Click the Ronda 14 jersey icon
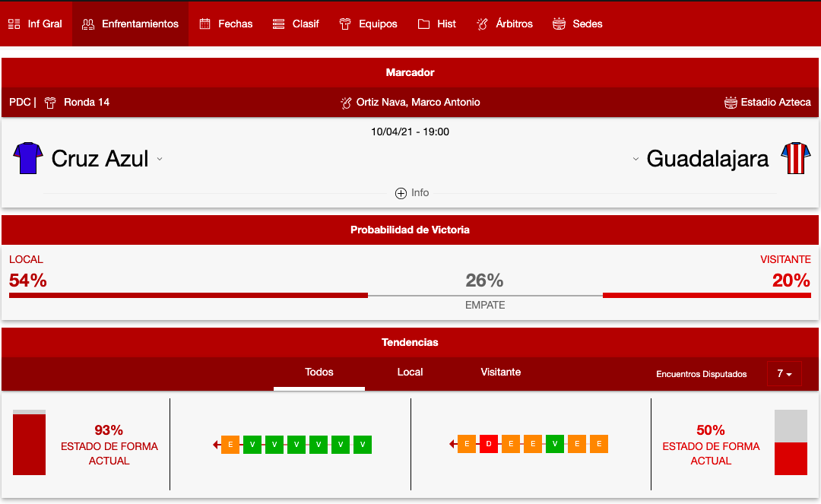The image size is (821, 504). pos(50,103)
